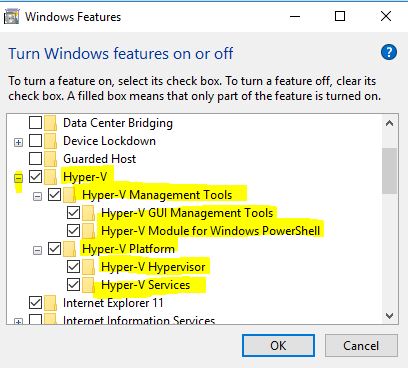Enable the Data Center Bridging checkbox

(35, 123)
